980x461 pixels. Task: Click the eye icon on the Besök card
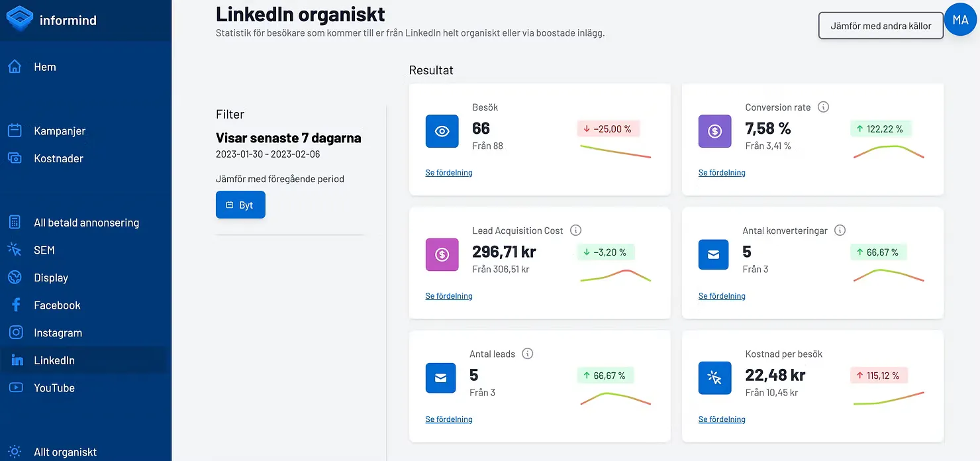pos(442,131)
